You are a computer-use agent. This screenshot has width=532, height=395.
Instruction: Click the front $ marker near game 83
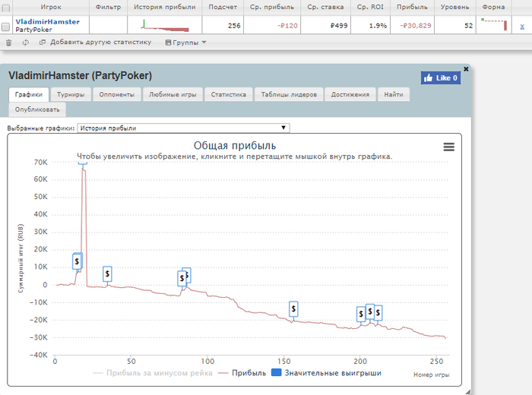[182, 278]
